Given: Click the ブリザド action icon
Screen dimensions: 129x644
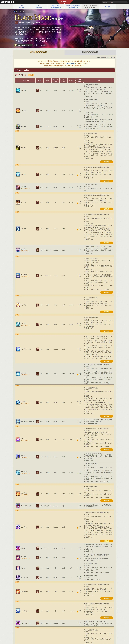Looking at the screenshot, I should click(18, 90).
